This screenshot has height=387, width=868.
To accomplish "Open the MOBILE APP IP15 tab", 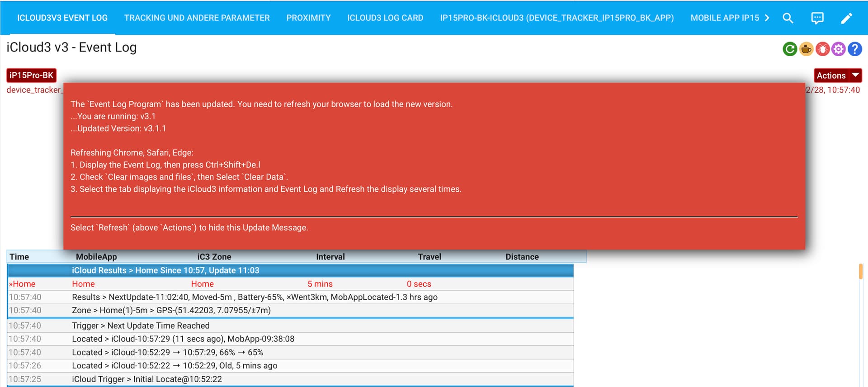I will tap(725, 18).
